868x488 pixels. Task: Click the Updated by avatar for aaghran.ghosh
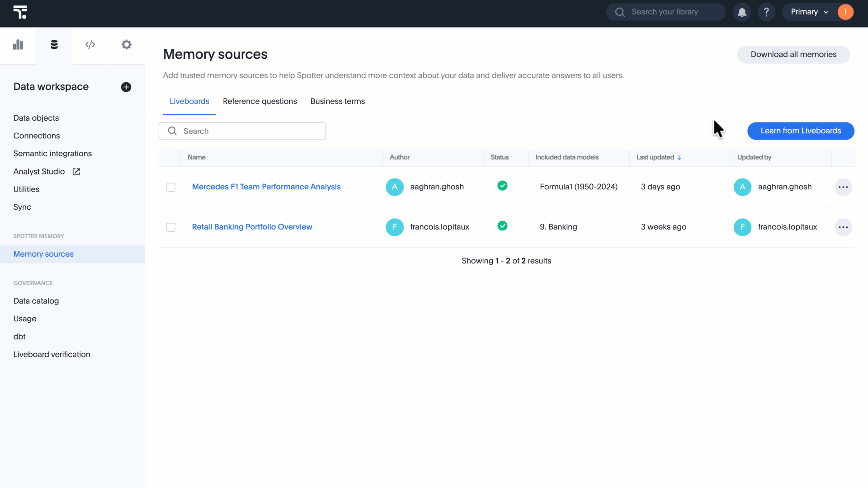742,187
